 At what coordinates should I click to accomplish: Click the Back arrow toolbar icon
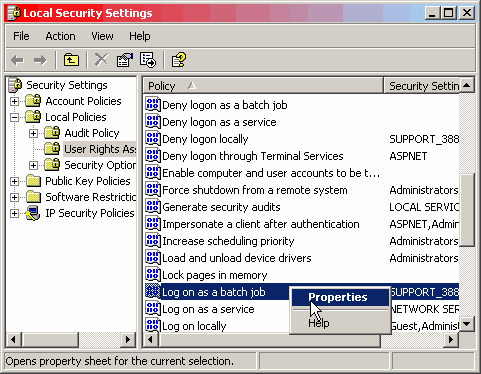point(17,60)
